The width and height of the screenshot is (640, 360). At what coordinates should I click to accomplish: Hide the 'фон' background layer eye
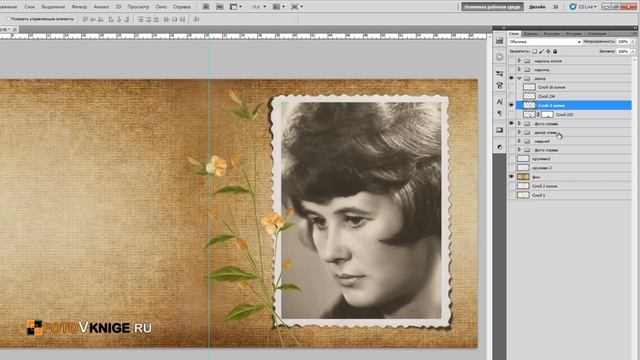point(511,177)
